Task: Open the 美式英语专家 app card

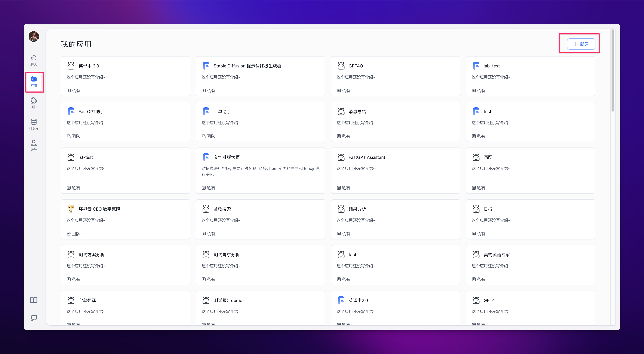Action: tap(530, 265)
